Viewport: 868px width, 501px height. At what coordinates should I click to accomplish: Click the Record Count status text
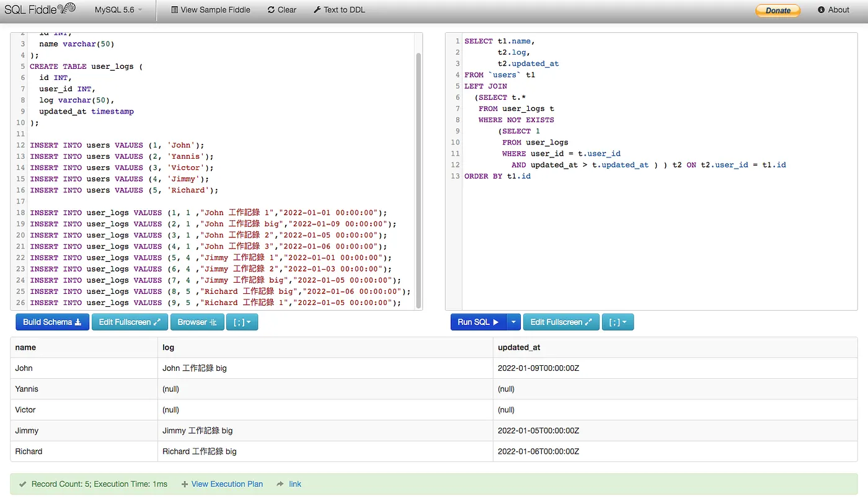99,484
